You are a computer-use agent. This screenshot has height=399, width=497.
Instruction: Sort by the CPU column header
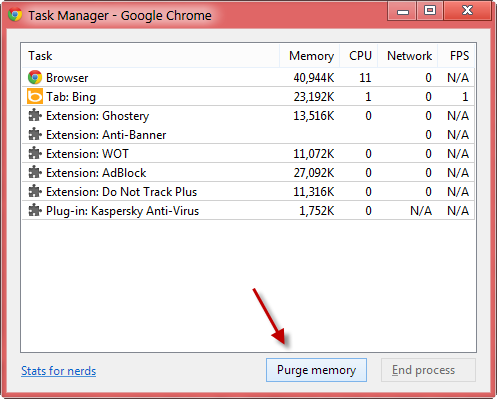point(359,56)
